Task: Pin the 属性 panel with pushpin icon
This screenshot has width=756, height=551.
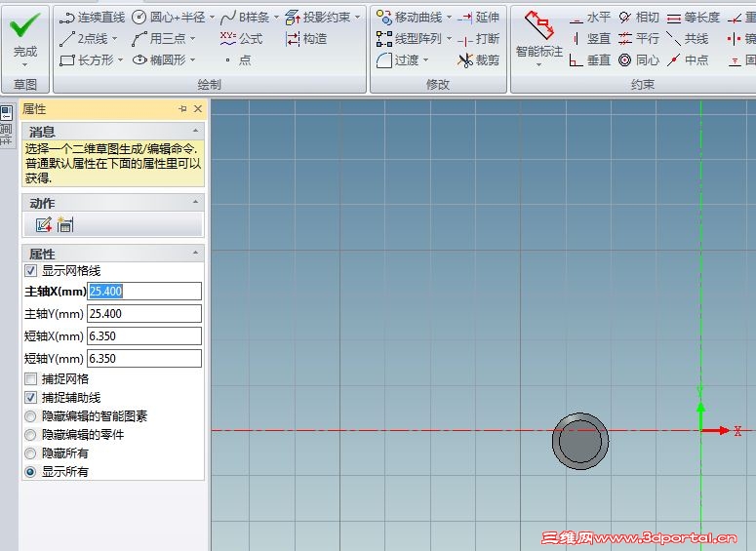Action: click(x=182, y=109)
